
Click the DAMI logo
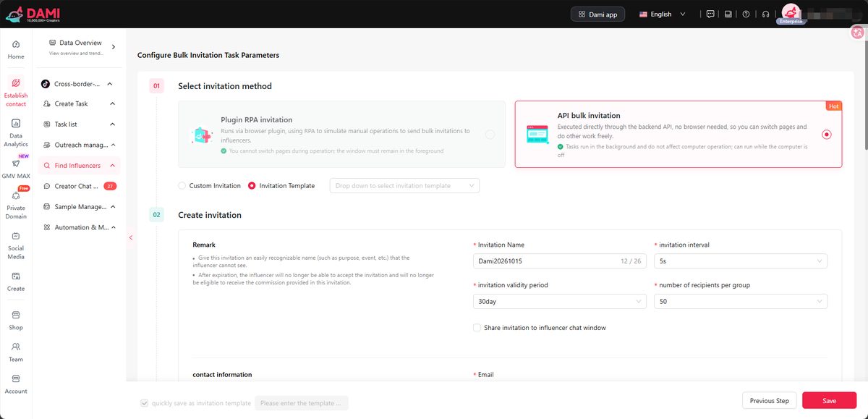(33, 14)
